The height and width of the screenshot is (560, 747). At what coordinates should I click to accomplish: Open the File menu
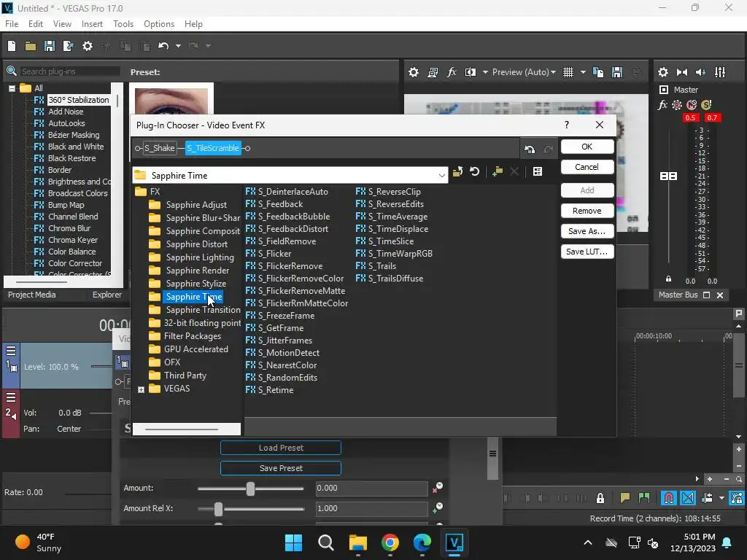pos(12,24)
